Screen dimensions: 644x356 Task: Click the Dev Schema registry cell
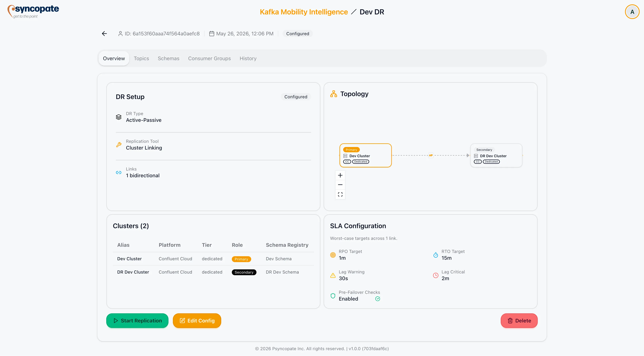279,259
